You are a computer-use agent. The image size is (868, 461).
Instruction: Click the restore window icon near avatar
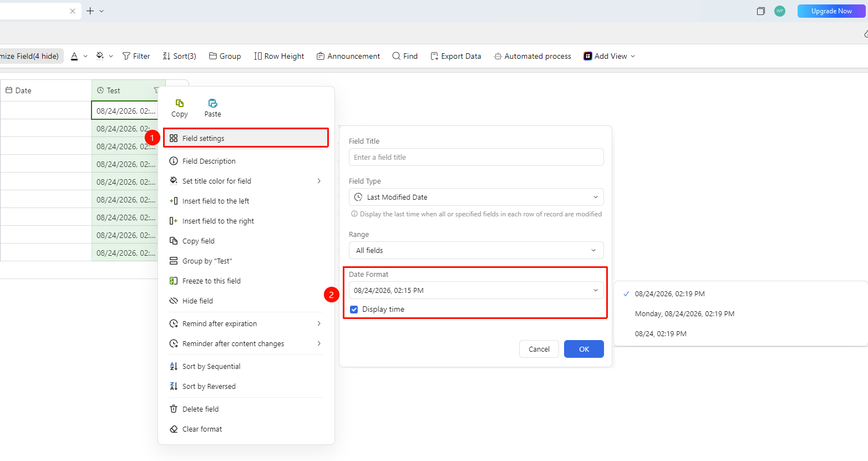pos(761,11)
